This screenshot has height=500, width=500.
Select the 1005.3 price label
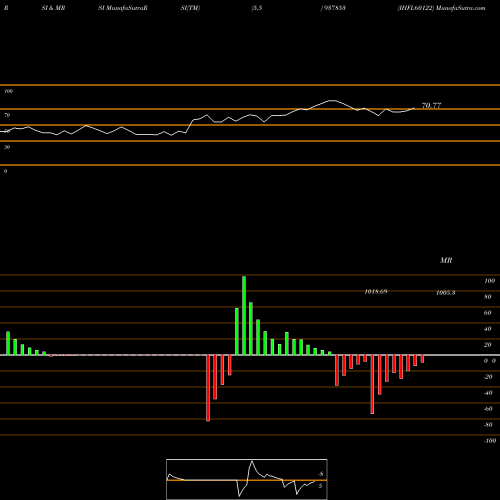446,293
